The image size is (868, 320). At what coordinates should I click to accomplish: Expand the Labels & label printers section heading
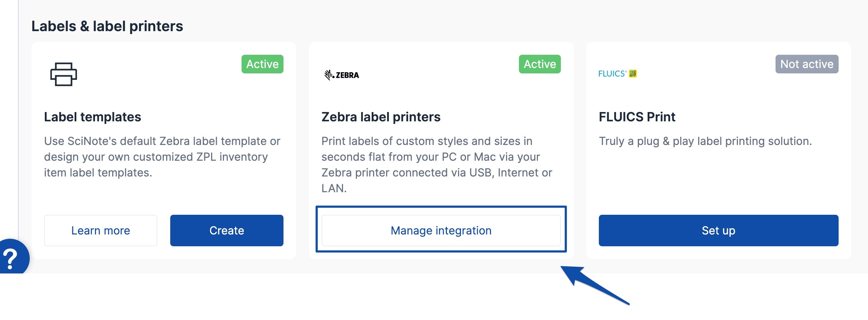pyautogui.click(x=107, y=25)
